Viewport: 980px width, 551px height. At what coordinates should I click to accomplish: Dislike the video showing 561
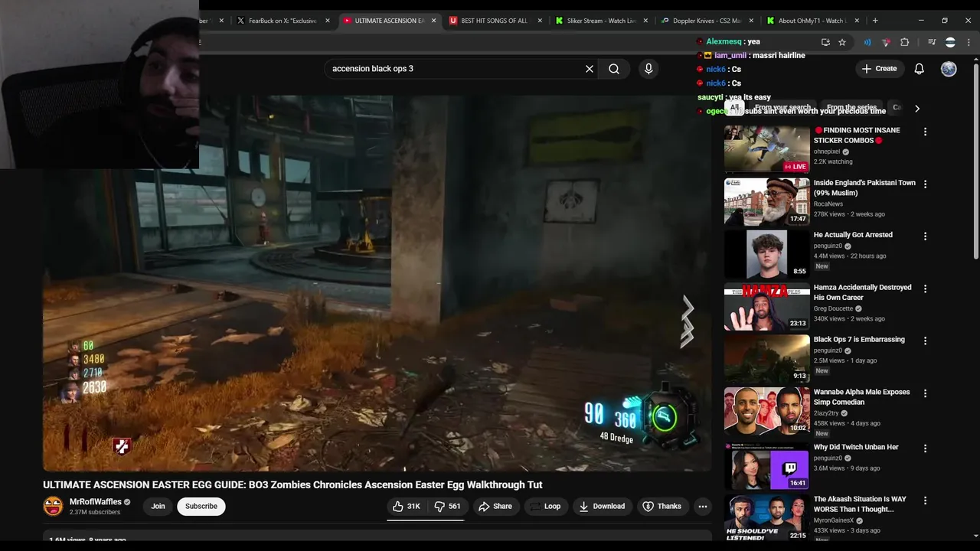click(x=447, y=506)
